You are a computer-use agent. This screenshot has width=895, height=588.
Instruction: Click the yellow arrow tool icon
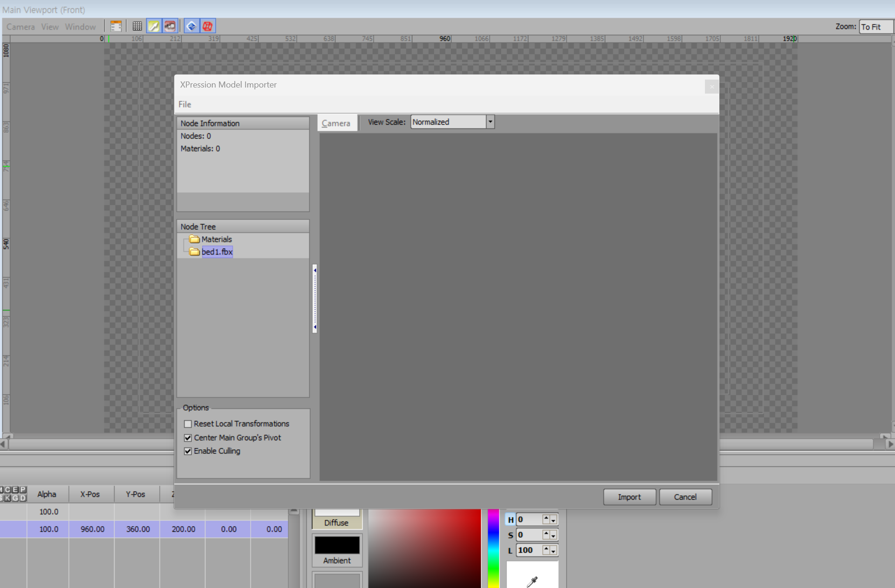coord(153,26)
